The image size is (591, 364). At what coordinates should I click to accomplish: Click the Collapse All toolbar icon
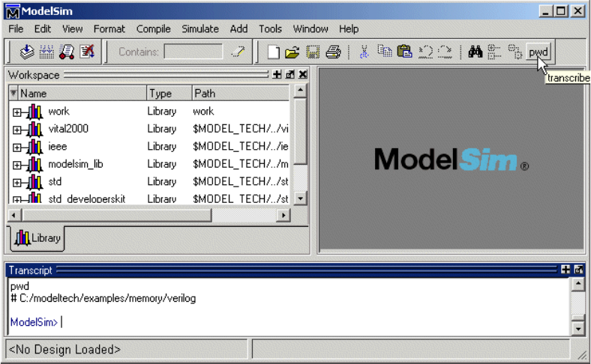click(x=494, y=52)
